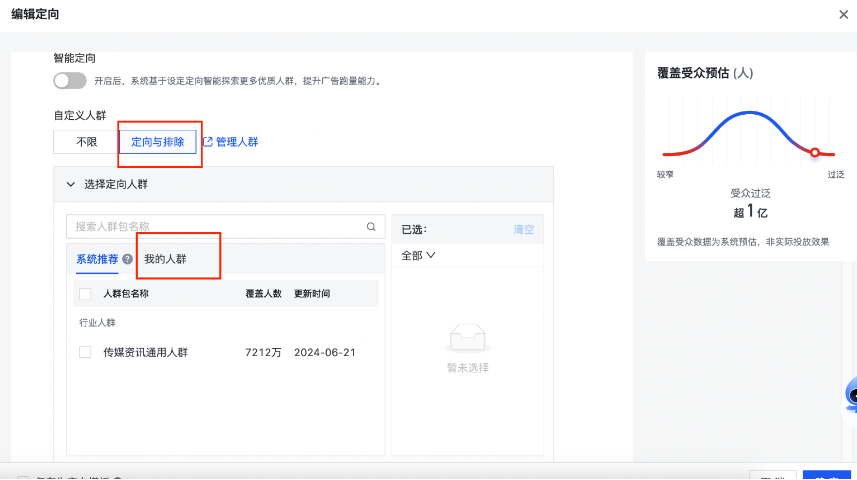Collapse the 选择定向人群 section chevron
Image resolution: width=857 pixels, height=480 pixels.
coord(71,185)
